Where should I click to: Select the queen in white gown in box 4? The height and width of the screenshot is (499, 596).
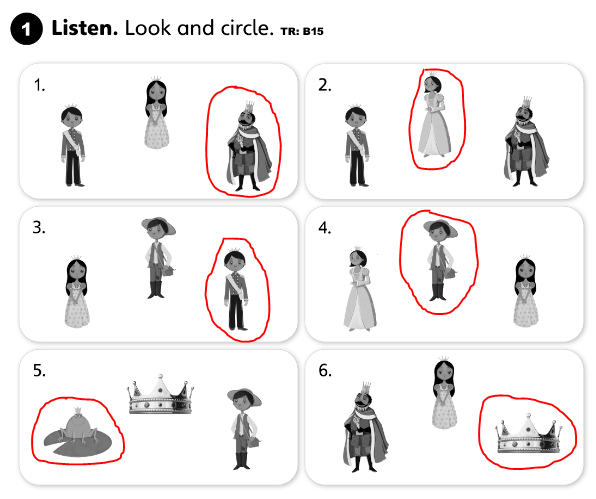359,289
